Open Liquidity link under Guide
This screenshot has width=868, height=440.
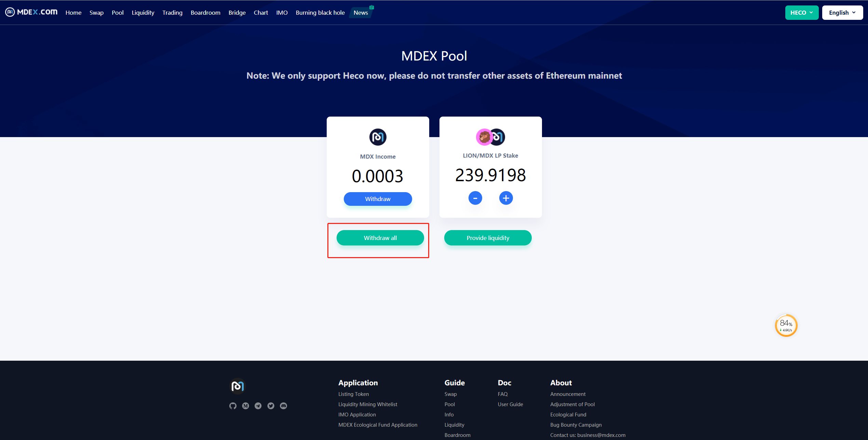454,425
